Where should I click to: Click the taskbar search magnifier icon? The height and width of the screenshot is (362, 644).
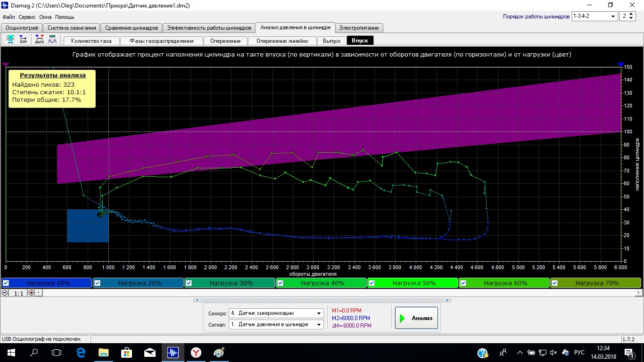click(34, 353)
